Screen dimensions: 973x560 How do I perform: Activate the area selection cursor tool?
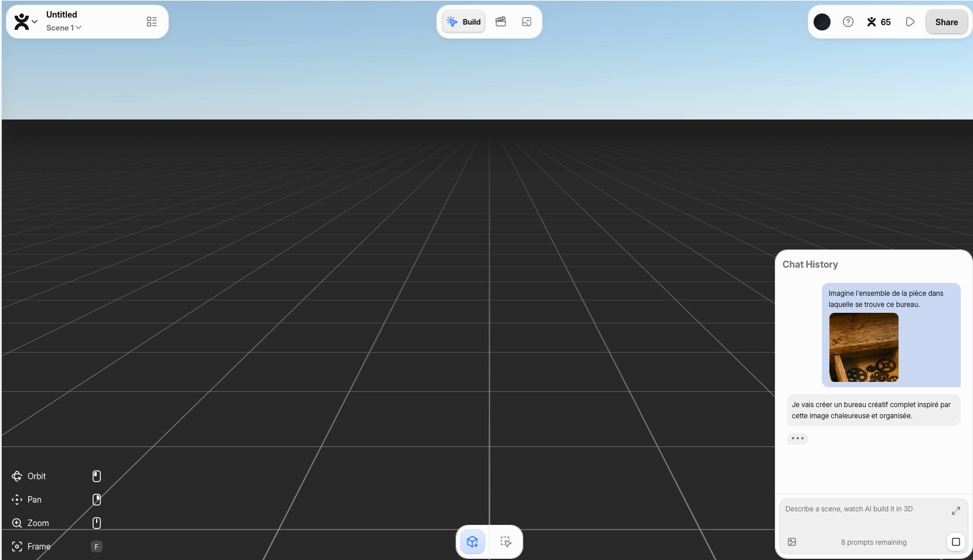coord(506,542)
